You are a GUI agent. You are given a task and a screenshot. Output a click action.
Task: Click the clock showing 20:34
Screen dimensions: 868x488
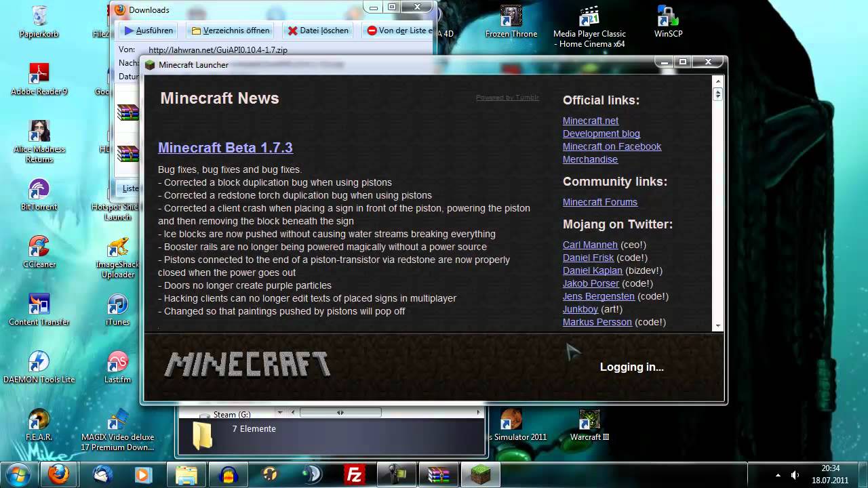830,468
